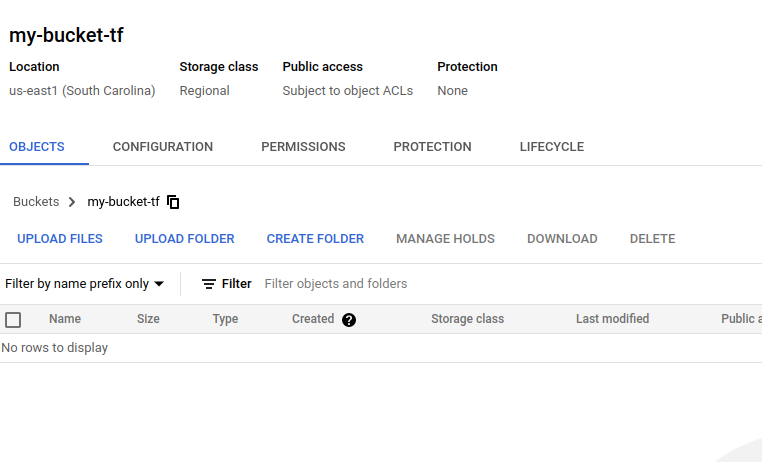Viewport: 762px width, 462px height.
Task: Select the Objects tab
Action: click(x=37, y=147)
